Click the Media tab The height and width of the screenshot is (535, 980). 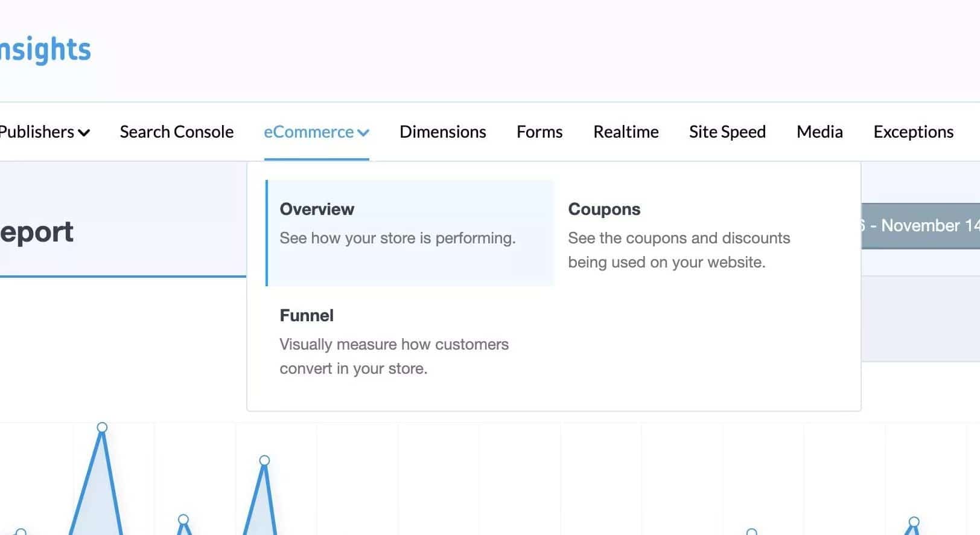(x=819, y=132)
